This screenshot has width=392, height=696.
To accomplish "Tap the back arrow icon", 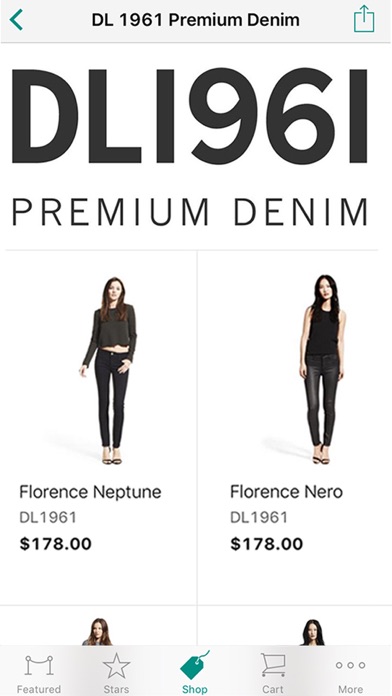I will click(16, 20).
